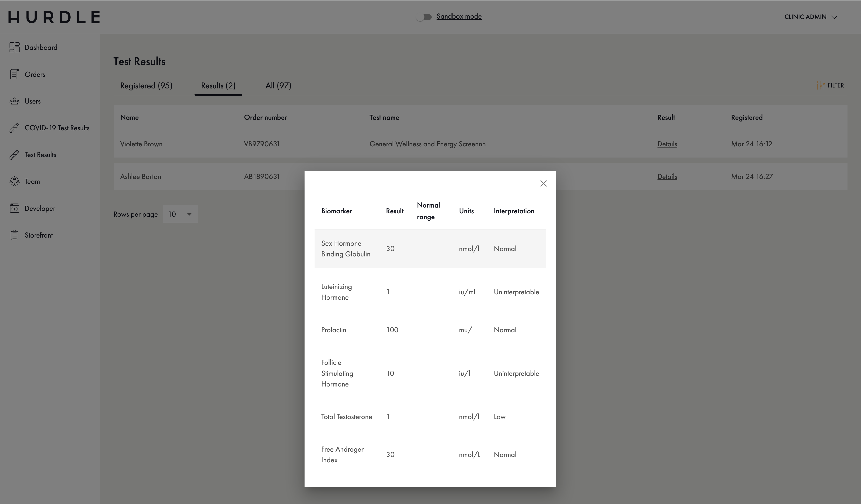Click the Team sidebar icon
Screen dimensions: 861x504
14,182
